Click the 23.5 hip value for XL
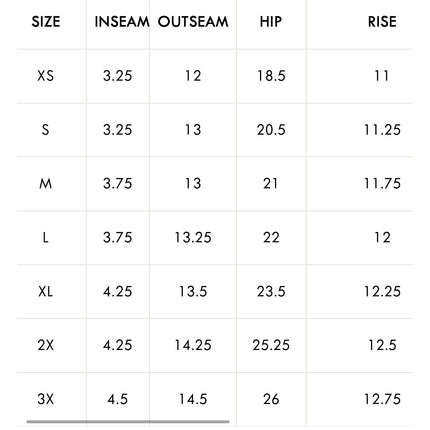The height and width of the screenshot is (430, 430). pyautogui.click(x=271, y=292)
